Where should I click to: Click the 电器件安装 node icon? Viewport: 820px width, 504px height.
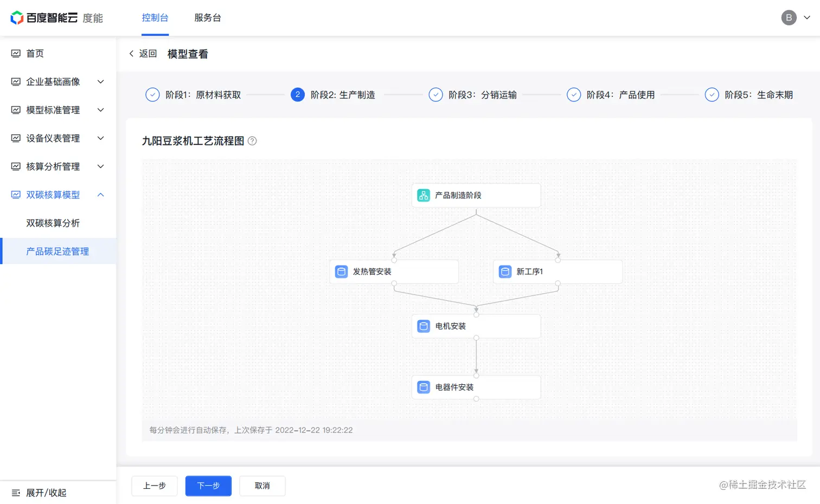point(423,387)
